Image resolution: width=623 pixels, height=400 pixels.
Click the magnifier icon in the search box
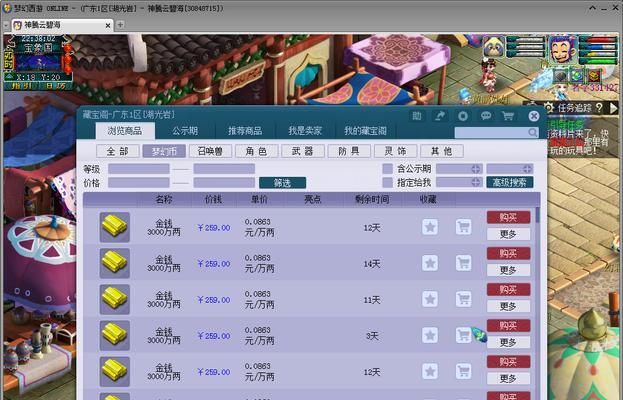pos(532,132)
